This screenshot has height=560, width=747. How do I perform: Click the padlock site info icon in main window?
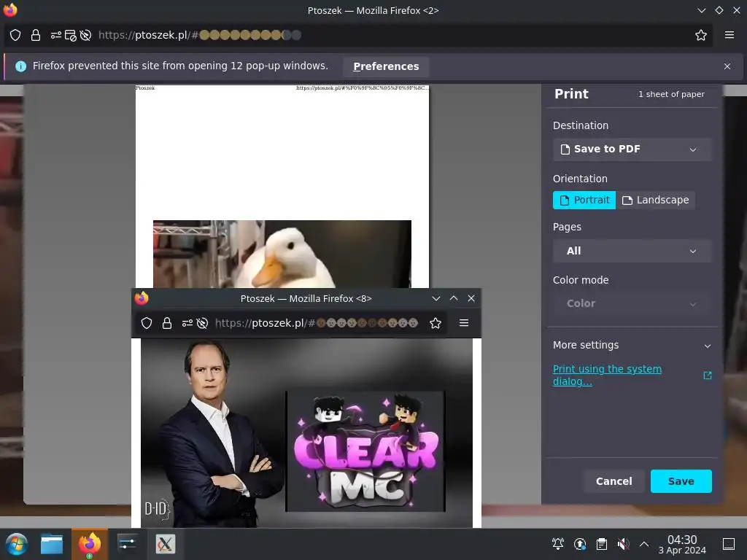[35, 35]
